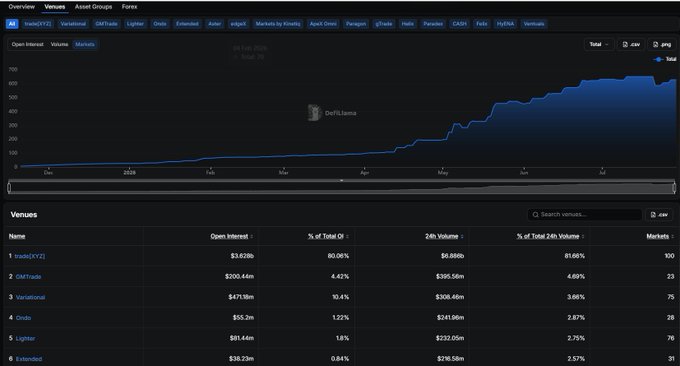Toggle the Aster filter chip

(x=214, y=24)
